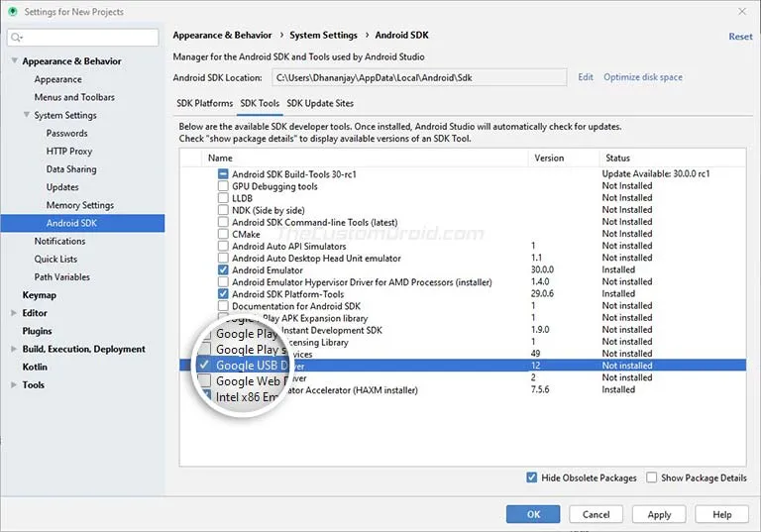Screen dimensions: 761x532
Task: Click the Reset link
Action: click(740, 37)
